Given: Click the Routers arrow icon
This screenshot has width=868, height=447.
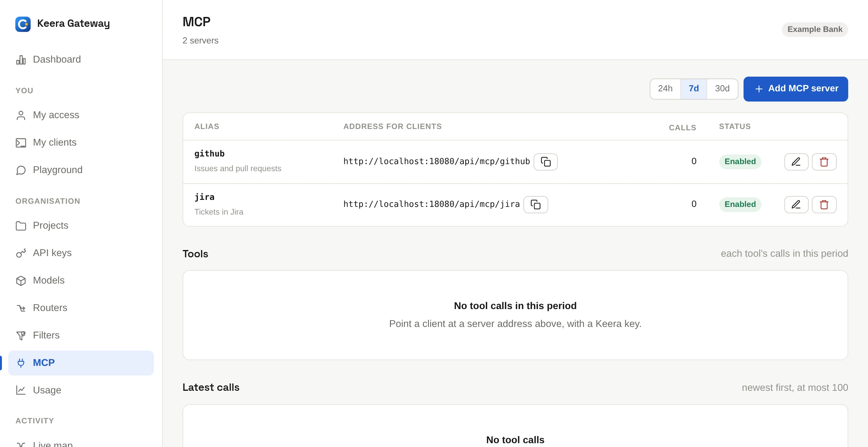Looking at the screenshot, I should 21,308.
